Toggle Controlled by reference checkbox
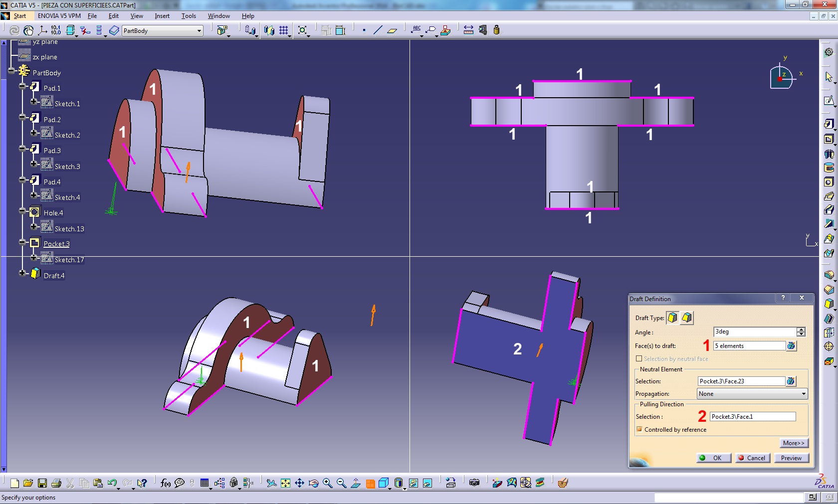 (x=639, y=429)
